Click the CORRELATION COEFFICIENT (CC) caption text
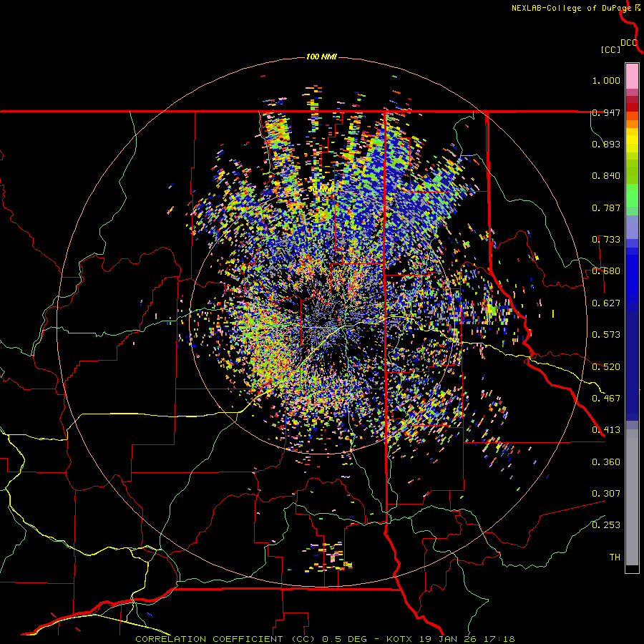The height and width of the screenshot is (644, 644). tap(225, 639)
